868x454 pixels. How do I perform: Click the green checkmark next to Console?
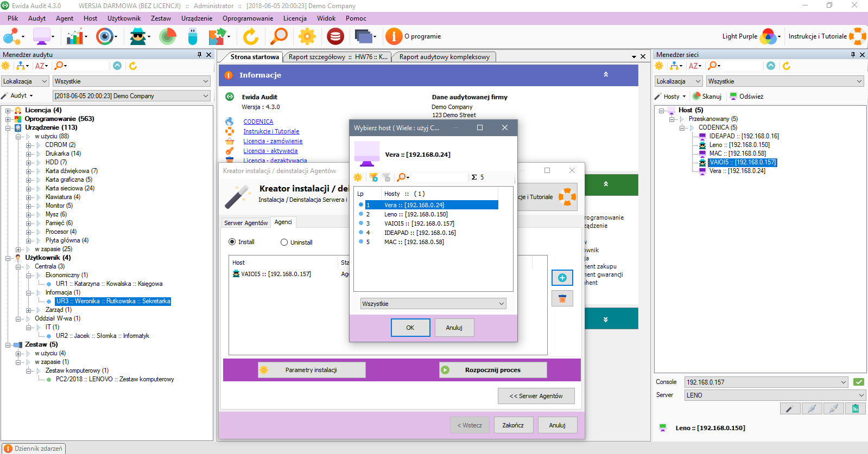[858, 382]
